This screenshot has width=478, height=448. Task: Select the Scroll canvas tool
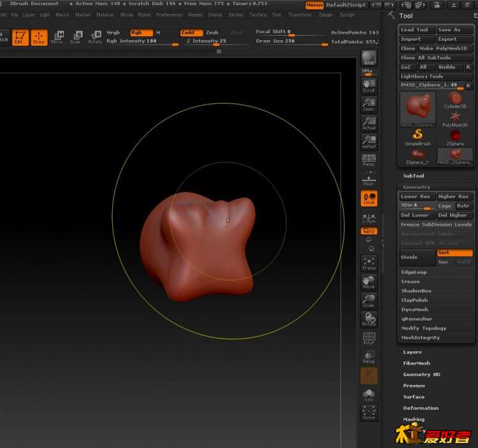(x=368, y=85)
